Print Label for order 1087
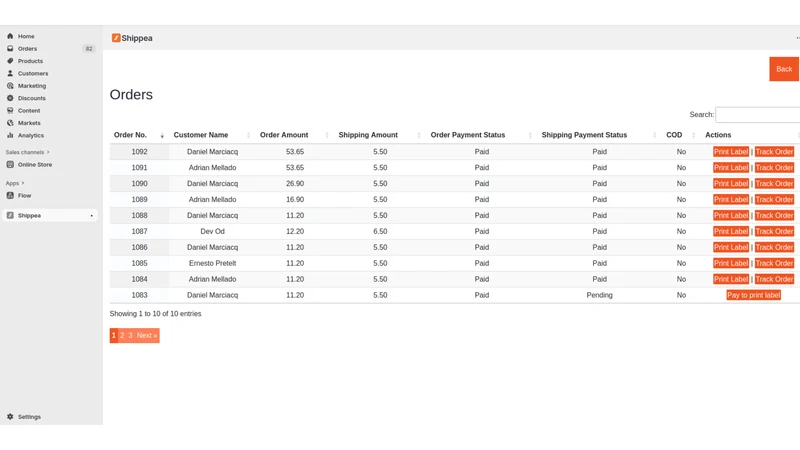This screenshot has height=450, width=800. click(731, 231)
